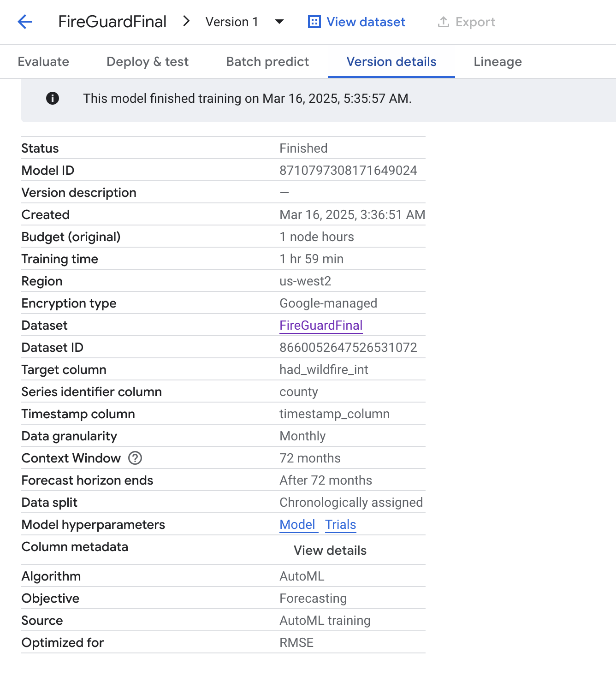Open the Deploy & test tab
Image resolution: width=616 pixels, height=676 pixels.
point(148,62)
